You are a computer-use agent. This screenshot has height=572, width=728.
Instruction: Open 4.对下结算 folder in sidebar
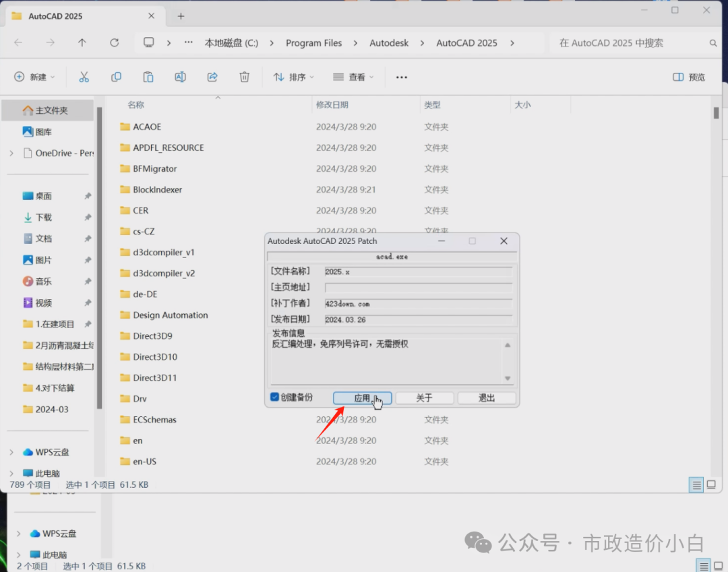(x=49, y=388)
